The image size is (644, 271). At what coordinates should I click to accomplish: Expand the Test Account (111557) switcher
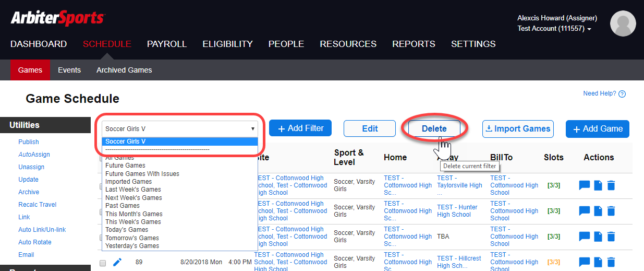coord(554,29)
